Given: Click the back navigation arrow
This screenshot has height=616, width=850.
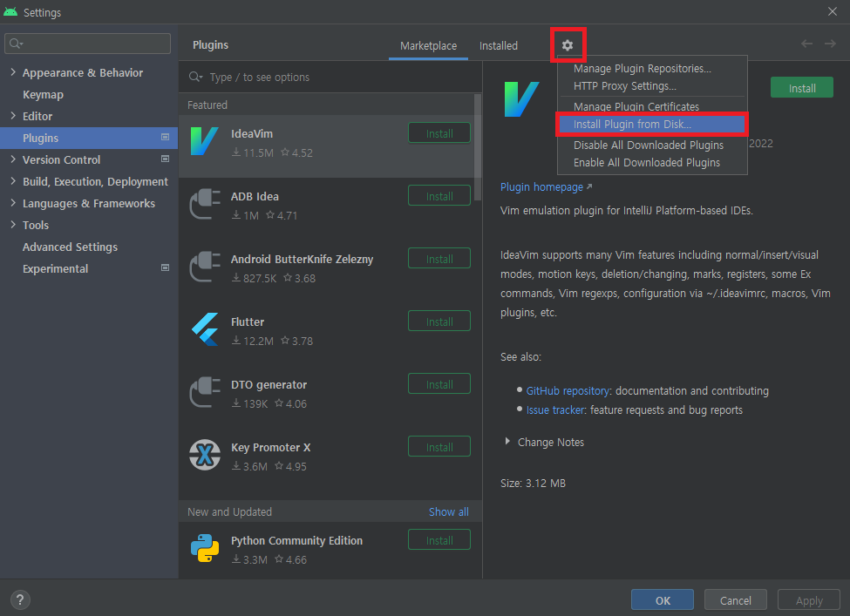Looking at the screenshot, I should 806,44.
